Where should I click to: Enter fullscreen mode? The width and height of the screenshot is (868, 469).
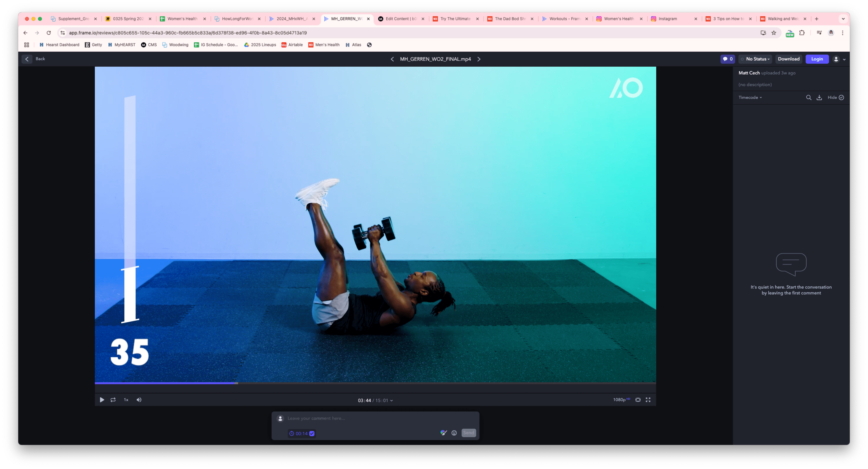(648, 400)
